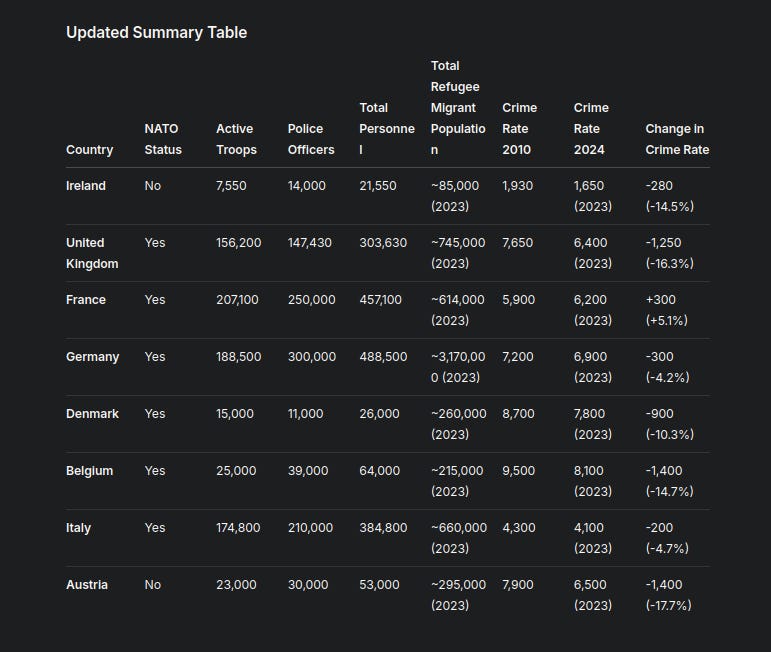Click Austria migrant population ~295,000
This screenshot has height=652, width=771.
[x=458, y=595]
